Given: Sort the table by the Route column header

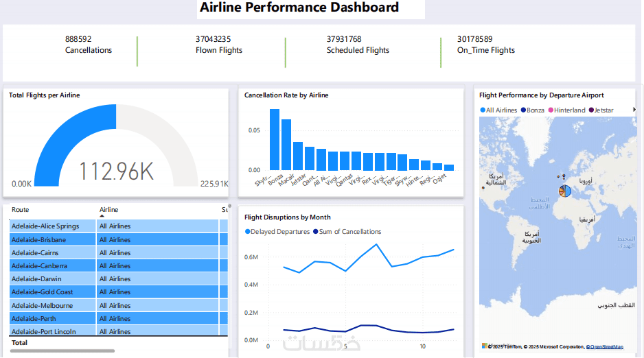Looking at the screenshot, I should point(20,210).
